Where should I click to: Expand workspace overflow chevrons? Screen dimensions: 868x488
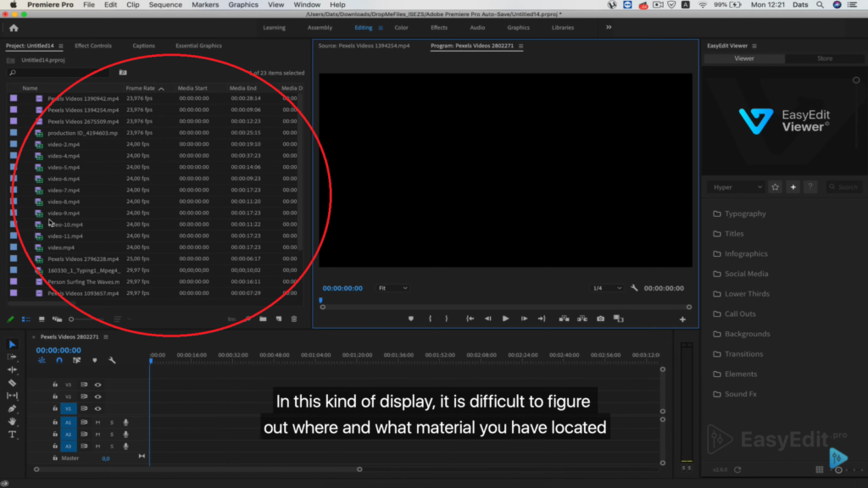tap(609, 27)
